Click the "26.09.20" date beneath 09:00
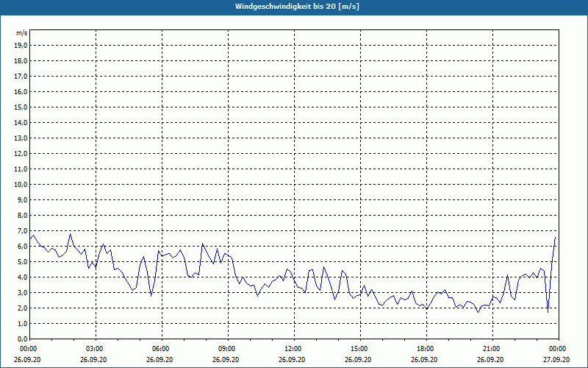Image resolution: width=588 pixels, height=368 pixels. (226, 359)
